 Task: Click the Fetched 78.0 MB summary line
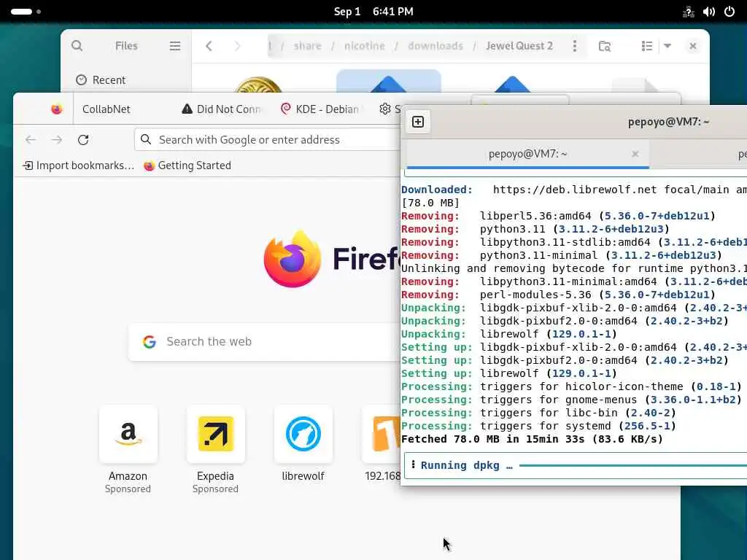pyautogui.click(x=532, y=439)
